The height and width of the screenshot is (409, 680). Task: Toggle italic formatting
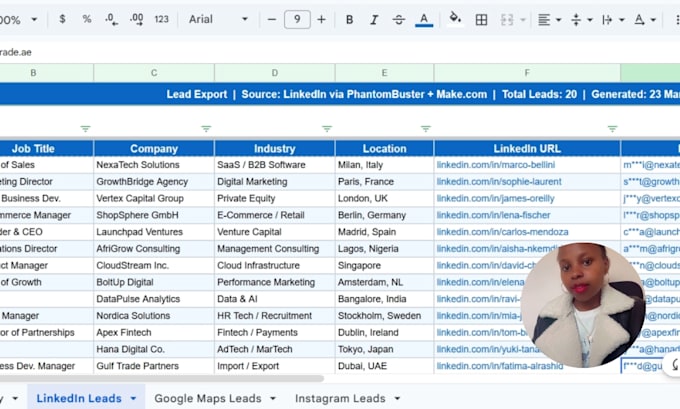[x=374, y=20]
